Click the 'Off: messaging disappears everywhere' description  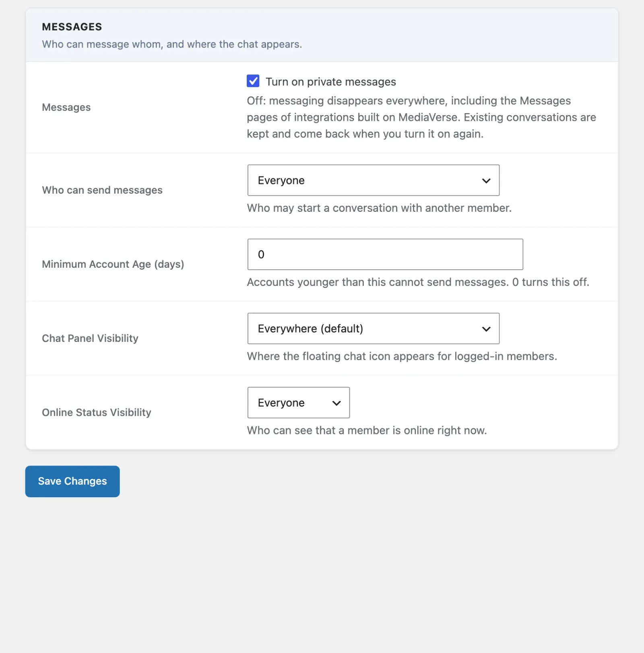[x=421, y=117]
